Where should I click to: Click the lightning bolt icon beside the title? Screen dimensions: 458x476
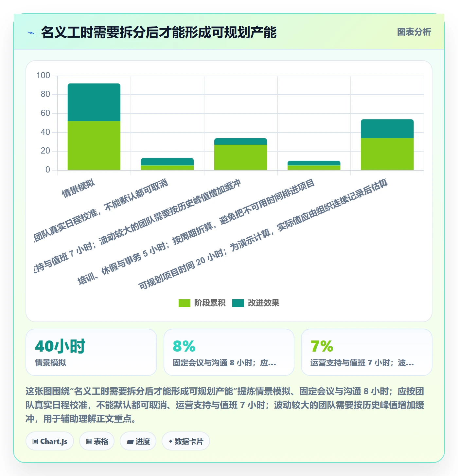pyautogui.click(x=31, y=33)
